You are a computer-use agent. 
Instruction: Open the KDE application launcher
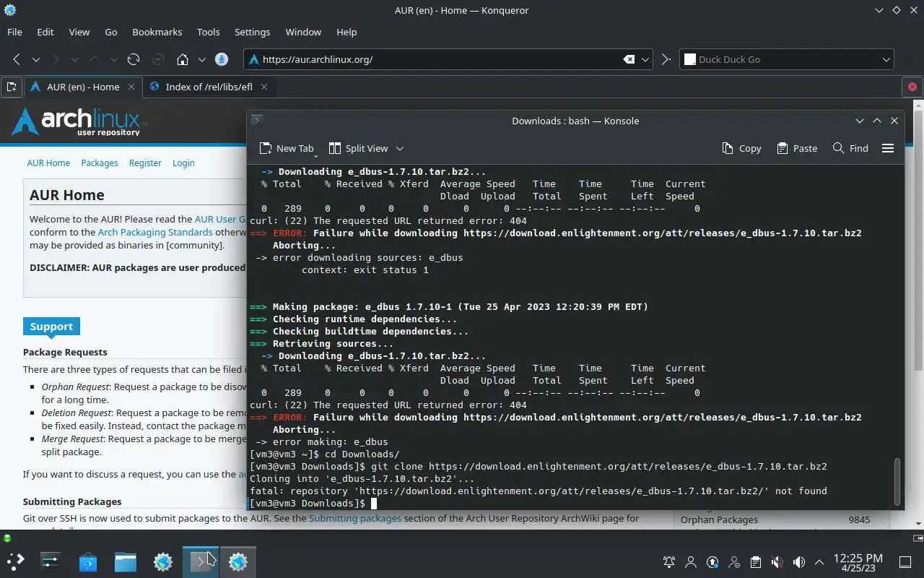point(15,561)
